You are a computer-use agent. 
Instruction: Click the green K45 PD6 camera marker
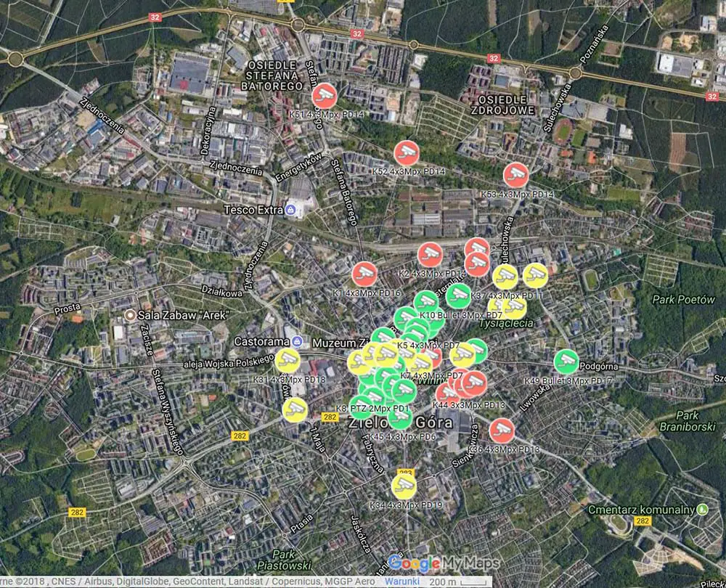point(400,417)
